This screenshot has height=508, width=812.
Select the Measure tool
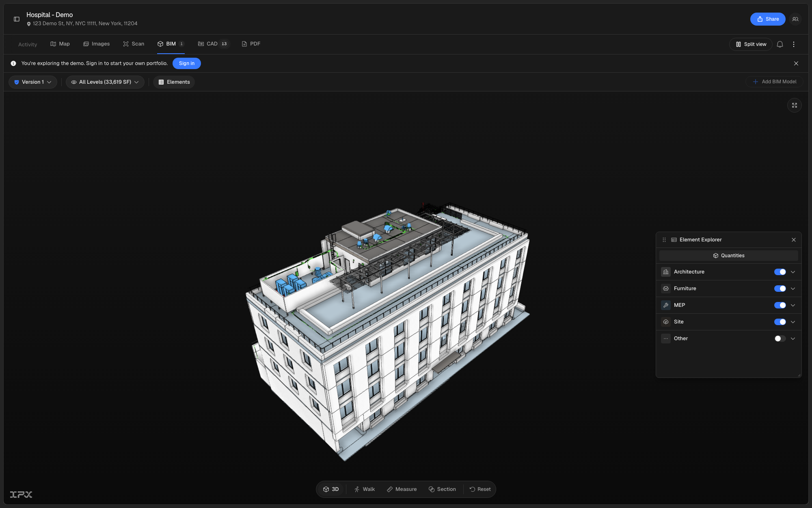[402, 489]
